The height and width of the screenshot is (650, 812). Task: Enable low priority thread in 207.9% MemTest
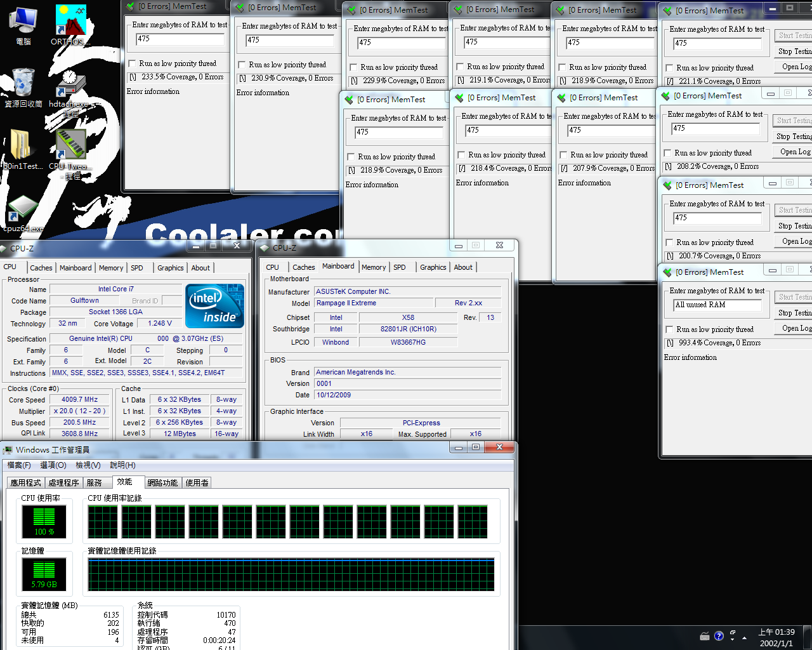pos(563,155)
